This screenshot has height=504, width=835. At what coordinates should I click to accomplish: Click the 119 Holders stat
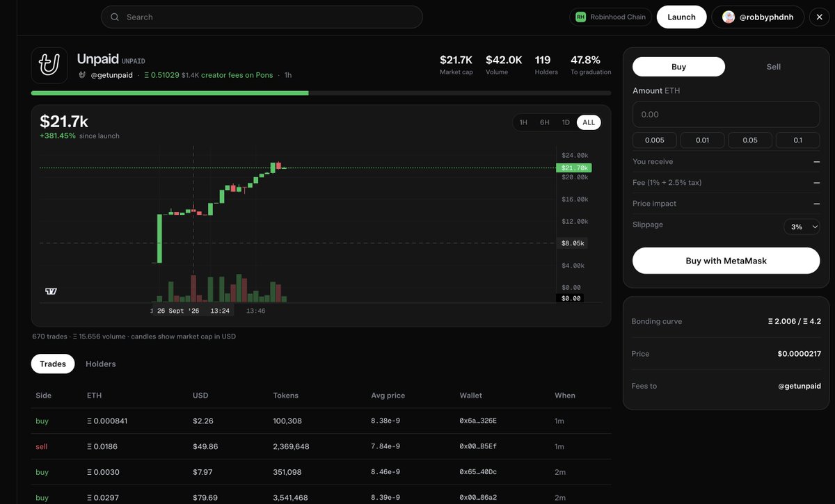point(546,65)
